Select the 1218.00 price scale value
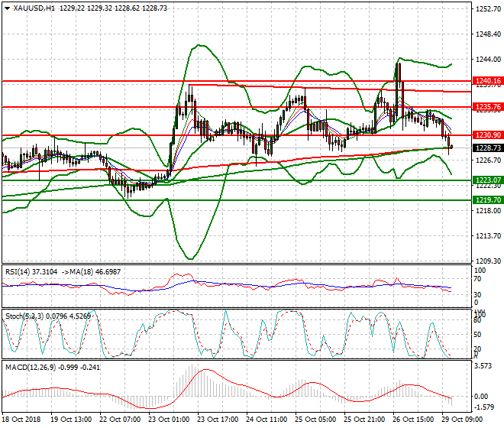This screenshot has height=428, width=504. pos(488,211)
